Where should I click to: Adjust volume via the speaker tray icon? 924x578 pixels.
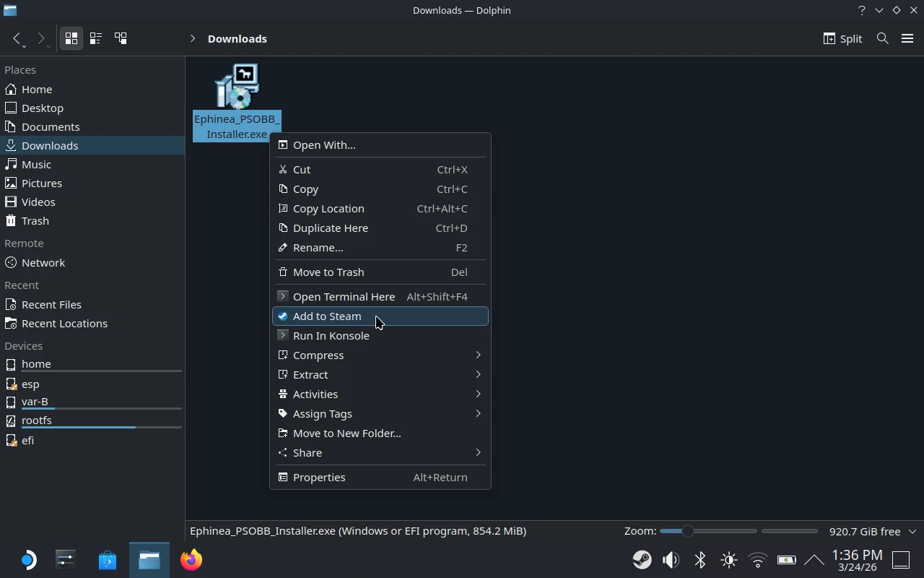(x=671, y=560)
